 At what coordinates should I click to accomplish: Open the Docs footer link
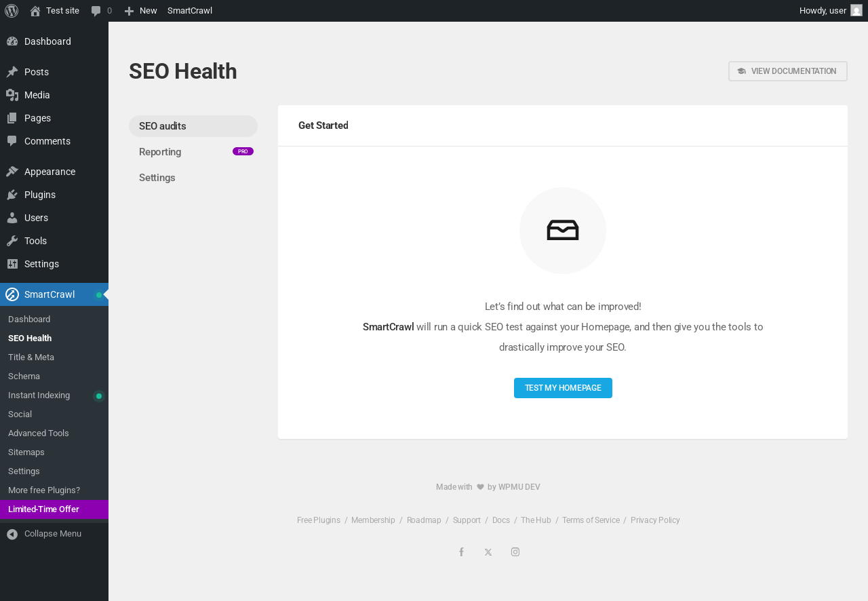click(x=501, y=520)
